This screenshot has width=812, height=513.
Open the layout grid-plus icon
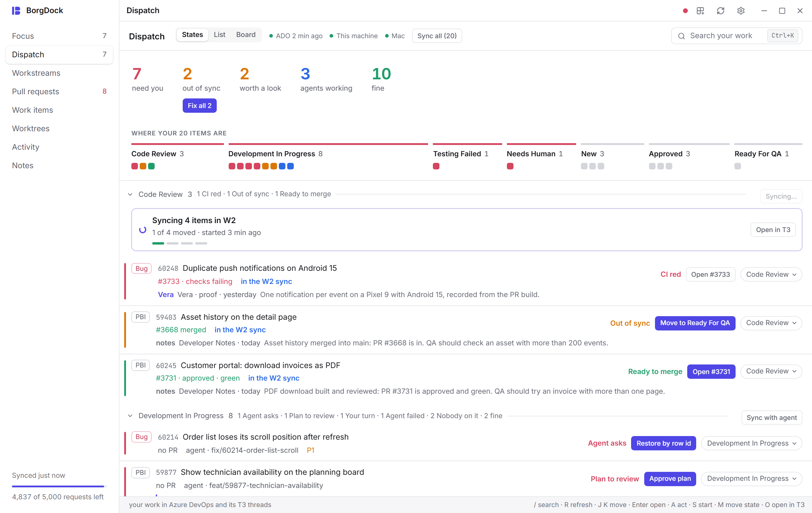(700, 11)
